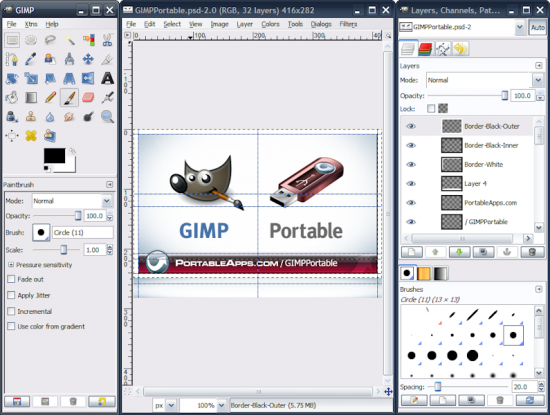Select the Bucket Fill tool
The height and width of the screenshot is (415, 550).
point(12,97)
